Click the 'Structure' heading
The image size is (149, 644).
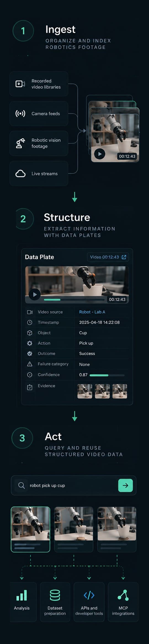click(x=67, y=217)
